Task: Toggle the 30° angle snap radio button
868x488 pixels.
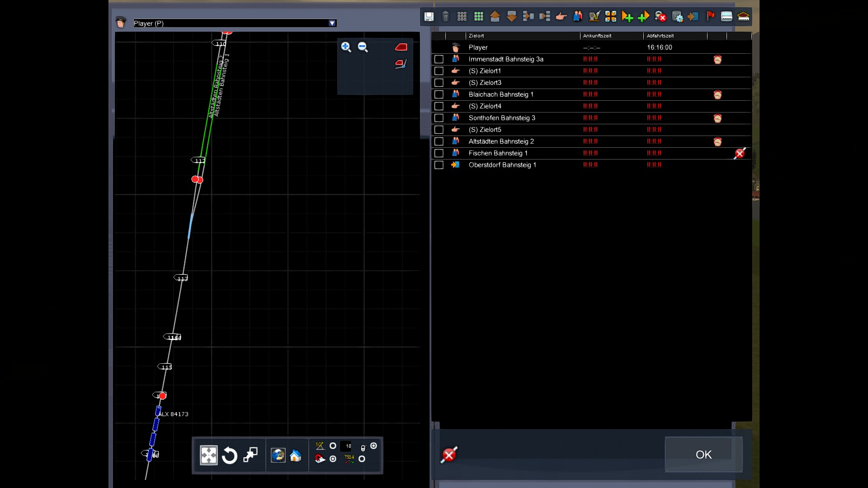Action: pyautogui.click(x=333, y=446)
